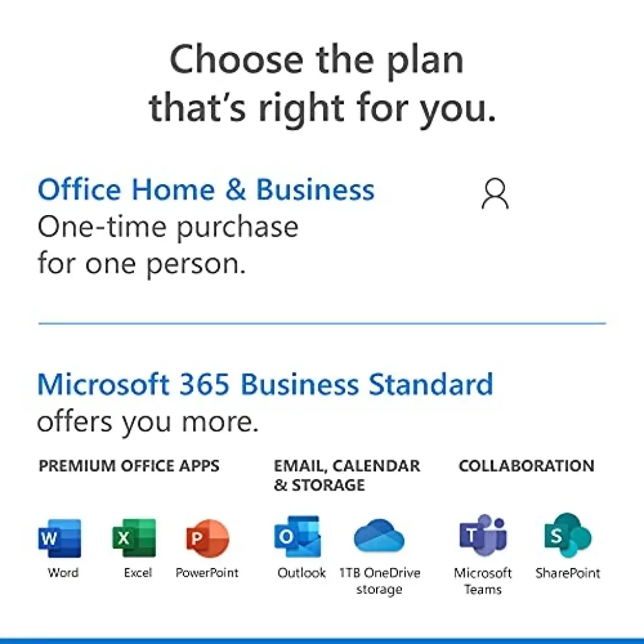Click the single person outline icon
The height and width of the screenshot is (644, 644).
click(495, 194)
